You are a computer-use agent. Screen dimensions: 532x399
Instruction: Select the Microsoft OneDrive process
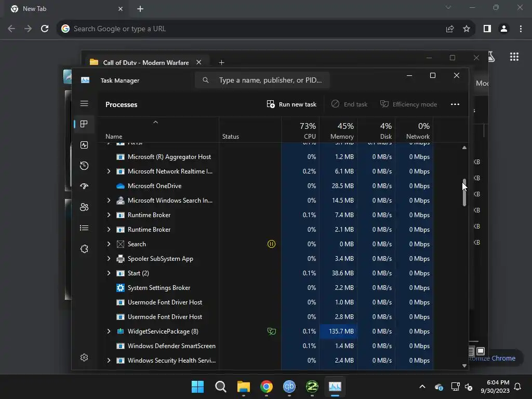[267, 186]
